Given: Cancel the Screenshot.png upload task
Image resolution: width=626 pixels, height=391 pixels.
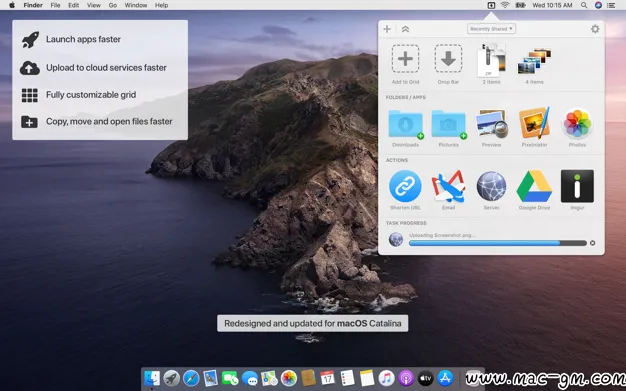Looking at the screenshot, I should (x=592, y=243).
